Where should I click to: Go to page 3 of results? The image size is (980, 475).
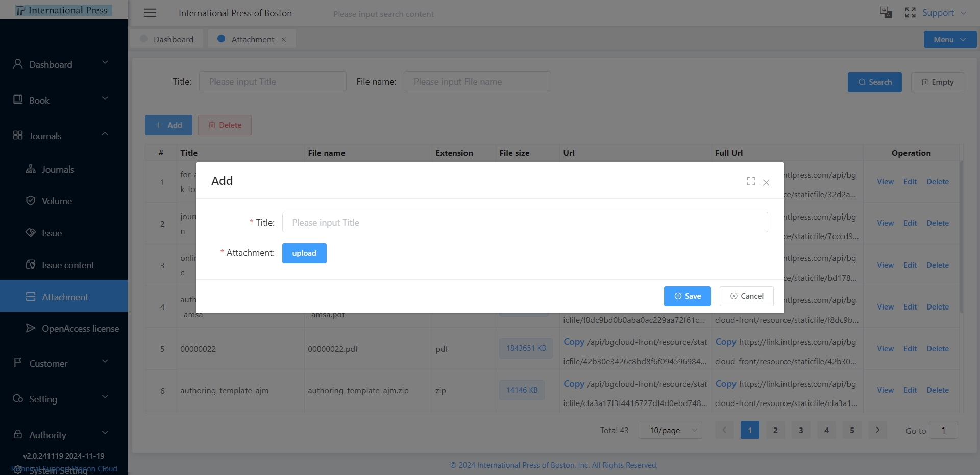[x=800, y=430]
